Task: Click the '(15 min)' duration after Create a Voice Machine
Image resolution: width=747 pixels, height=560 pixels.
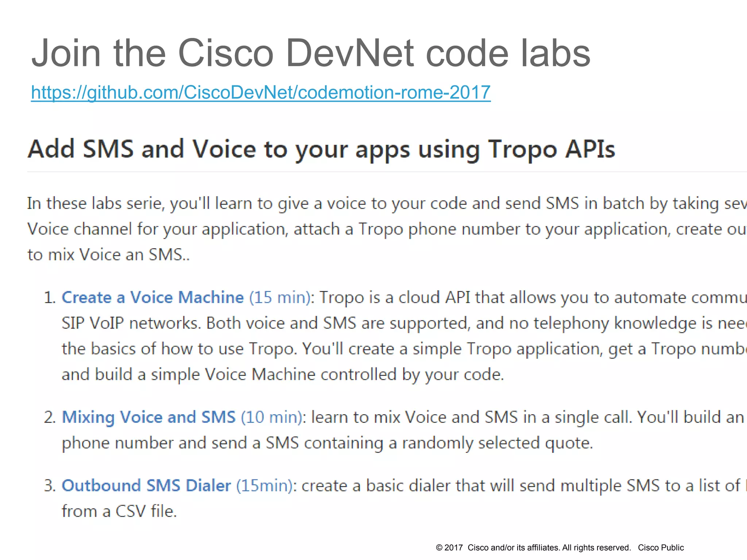Action: point(280,297)
